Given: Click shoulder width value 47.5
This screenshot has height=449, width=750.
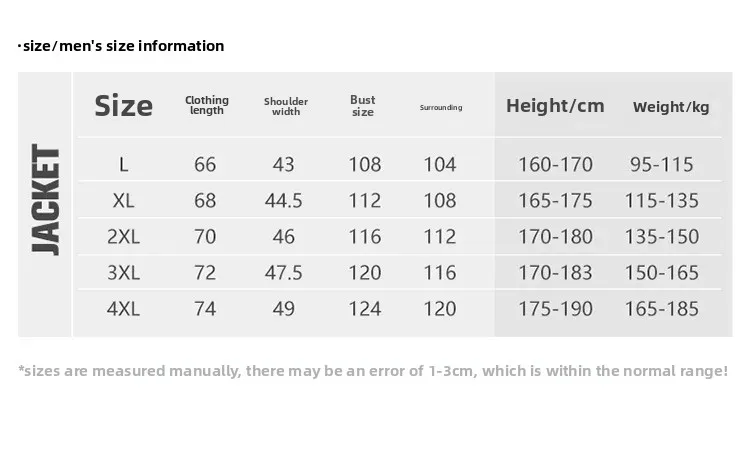Looking at the screenshot, I should coord(284,273).
